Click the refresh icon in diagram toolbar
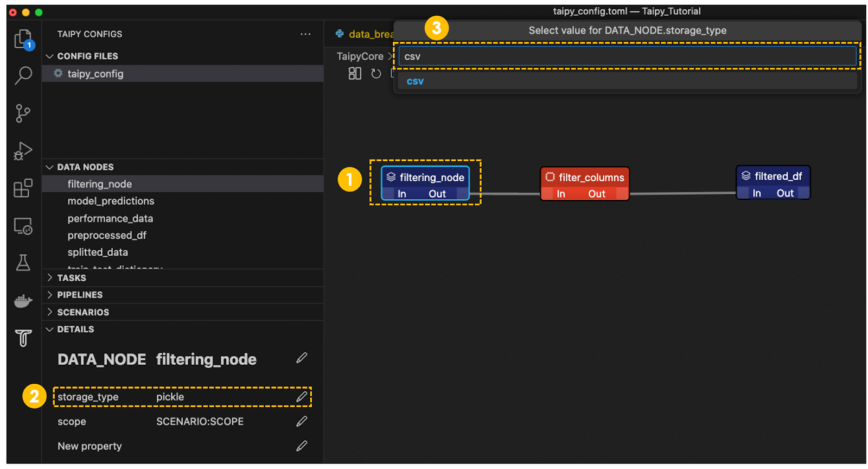Viewport: 868px width, 469px height. 376,74
